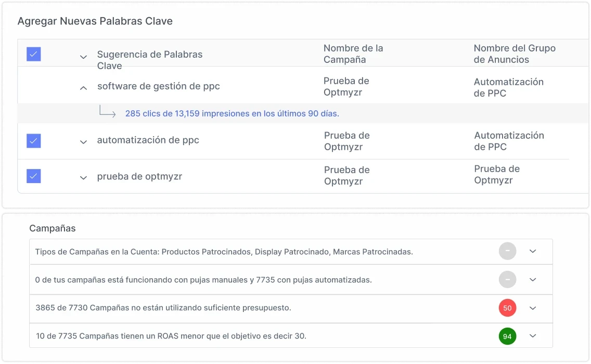Screen dimensions: 591x364
Task: Click the green 94 score badge
Action: tap(507, 336)
